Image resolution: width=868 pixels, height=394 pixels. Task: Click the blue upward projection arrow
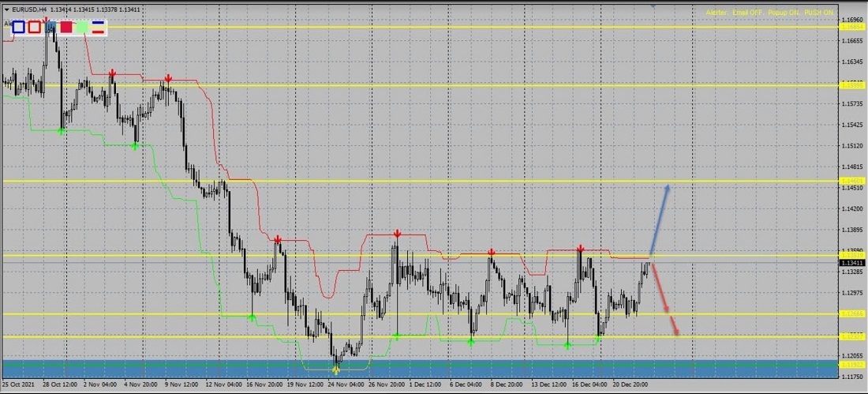coord(660,220)
